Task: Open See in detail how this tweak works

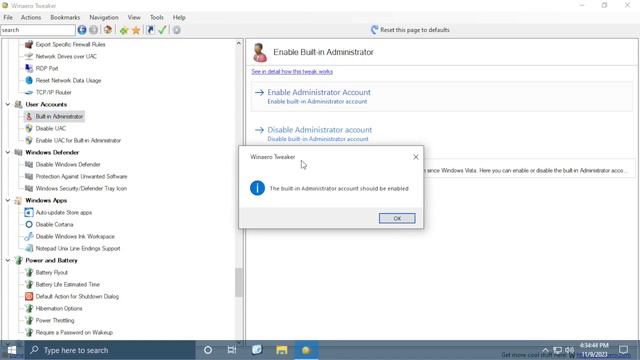Action: point(292,71)
